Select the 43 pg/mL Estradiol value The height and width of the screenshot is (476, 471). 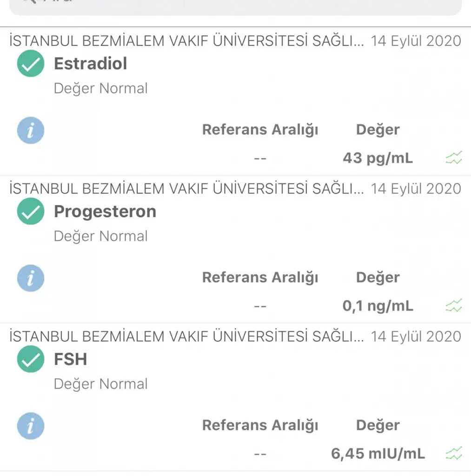point(378,158)
